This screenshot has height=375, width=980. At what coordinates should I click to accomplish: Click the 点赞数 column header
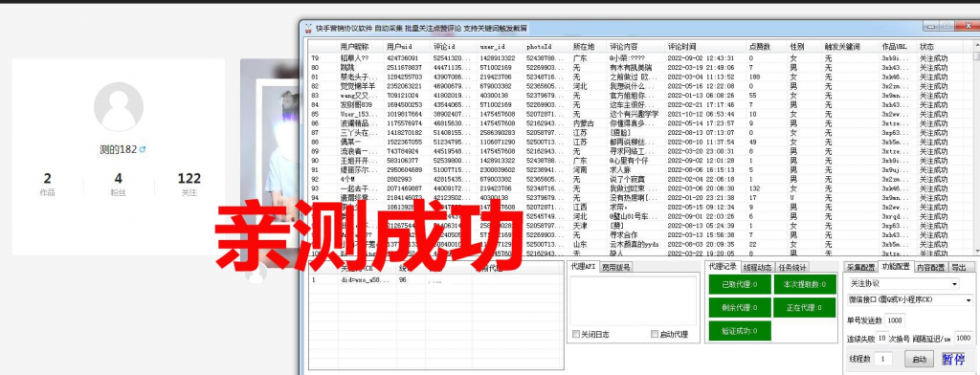point(759,47)
